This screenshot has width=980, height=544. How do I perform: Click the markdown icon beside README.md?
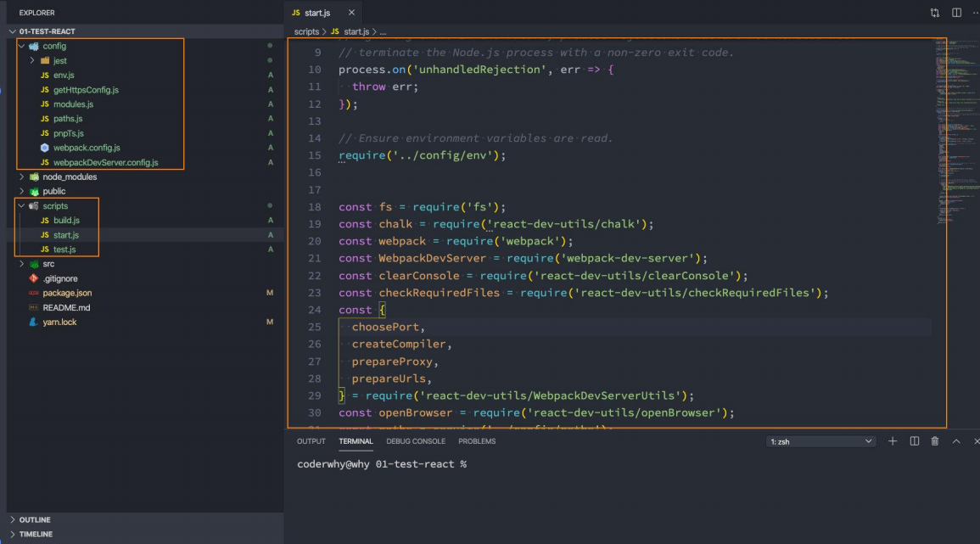34,307
